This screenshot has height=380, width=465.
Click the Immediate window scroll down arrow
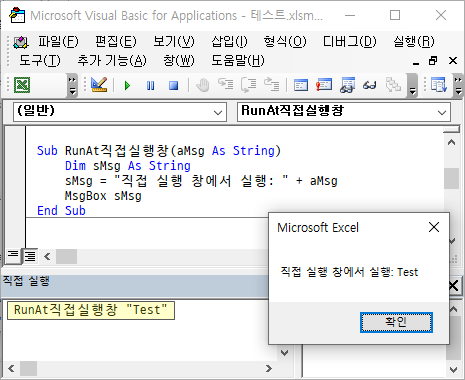click(x=285, y=353)
